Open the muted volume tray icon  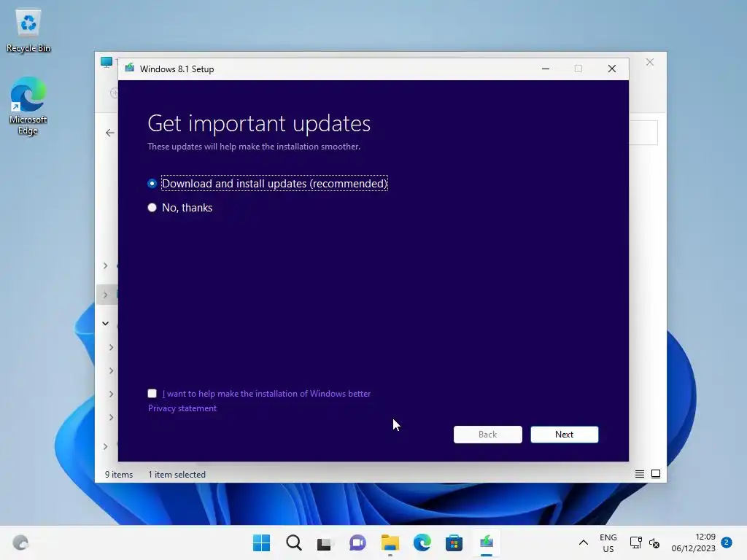[x=654, y=542]
